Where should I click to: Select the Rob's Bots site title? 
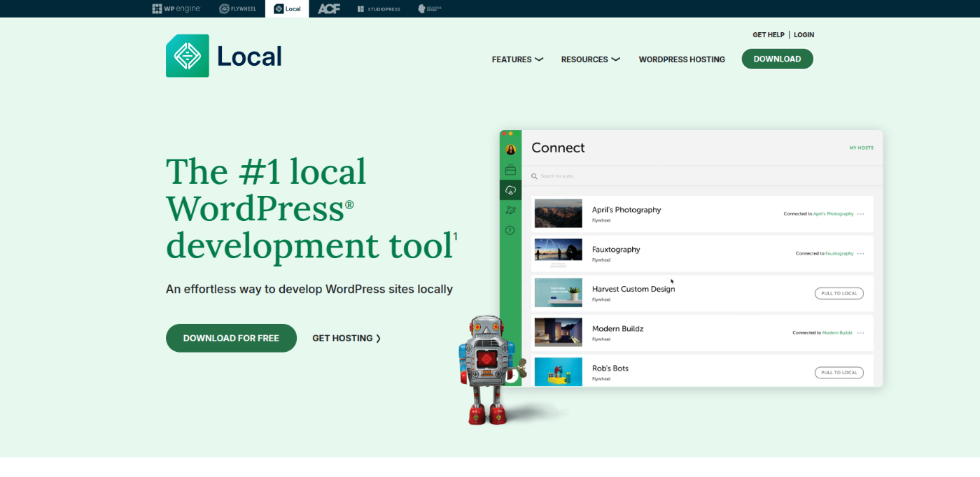[610, 368]
